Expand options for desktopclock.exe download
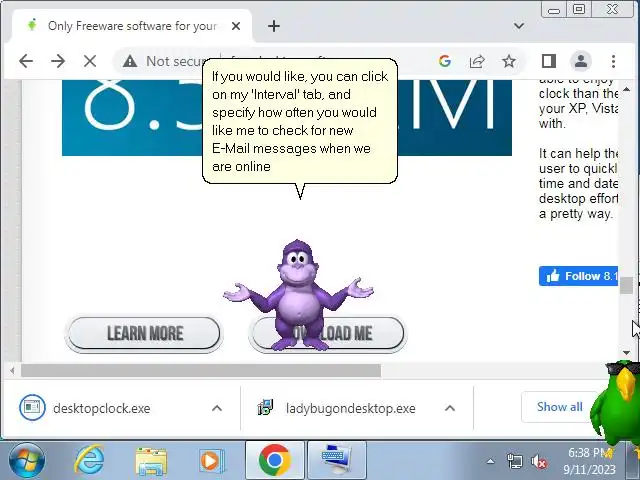The height and width of the screenshot is (480, 640). coord(217,408)
